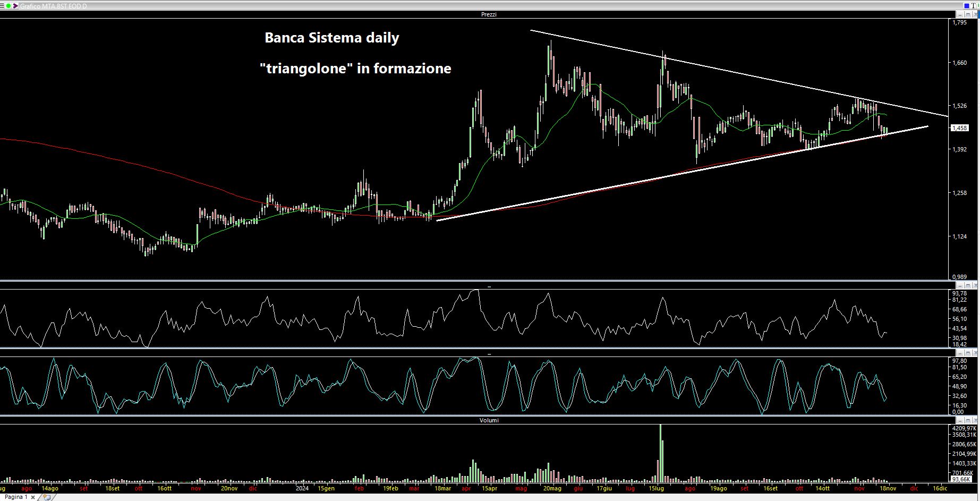980x501 pixels.
Task: Click the 68,66 indicator scale value
Action: (959, 309)
